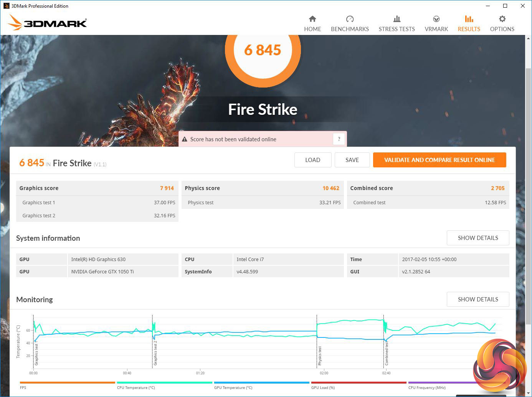Select the Stress Tests bar chart icon

[397, 19]
